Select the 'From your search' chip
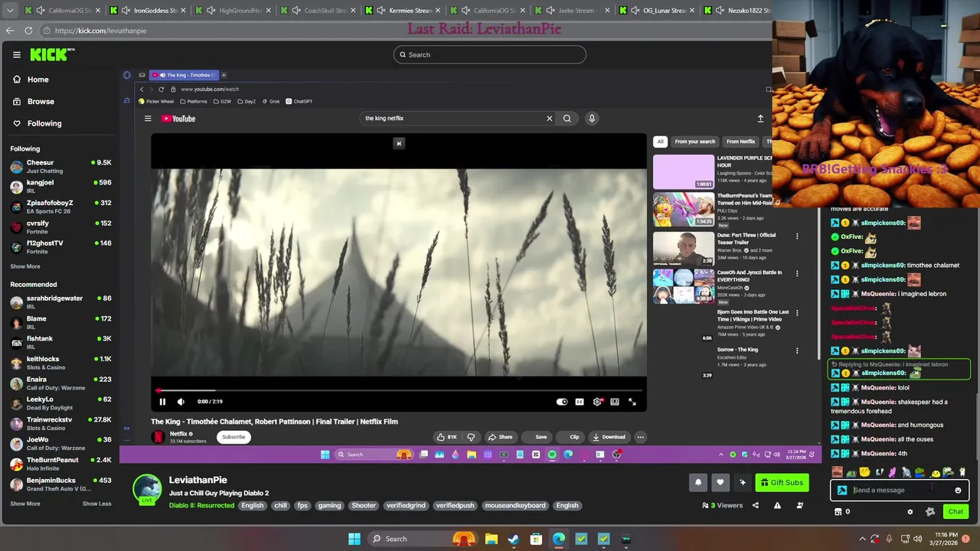Image resolution: width=980 pixels, height=551 pixels. pos(695,142)
